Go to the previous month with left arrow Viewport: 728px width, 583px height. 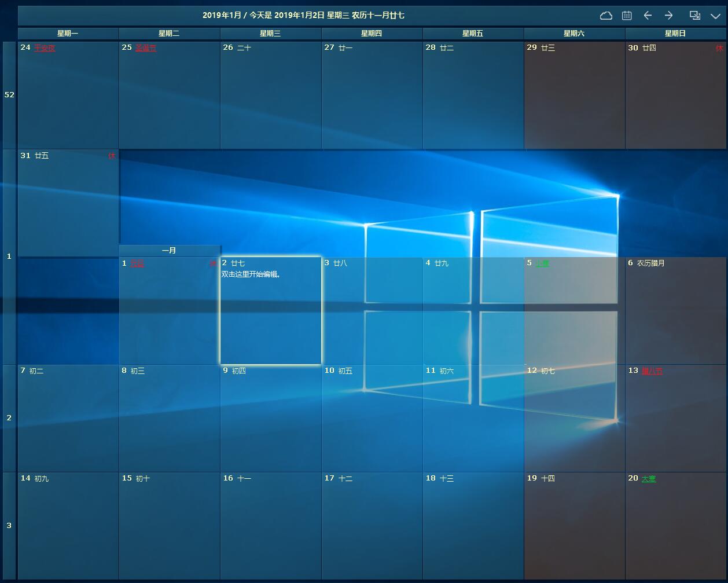coord(648,16)
